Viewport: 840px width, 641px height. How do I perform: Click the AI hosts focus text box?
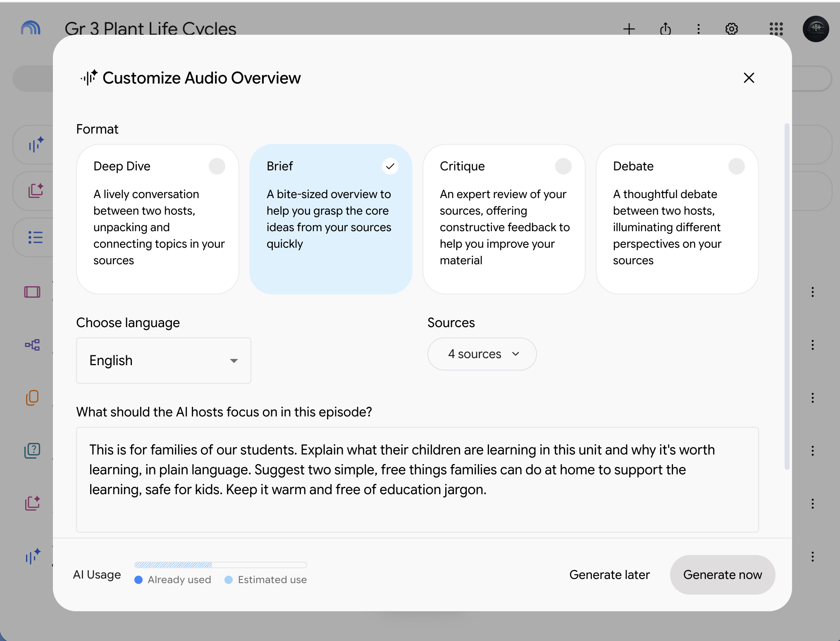click(x=418, y=480)
